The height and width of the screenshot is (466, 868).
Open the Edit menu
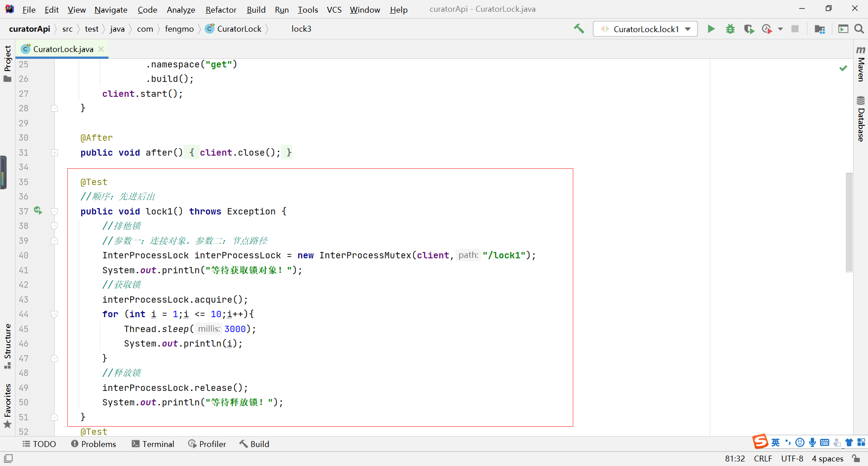pyautogui.click(x=52, y=10)
